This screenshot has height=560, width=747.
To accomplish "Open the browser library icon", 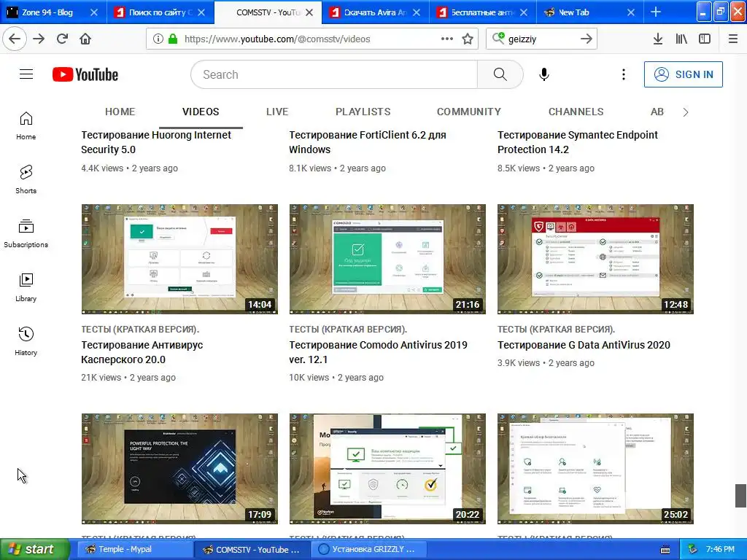I will pyautogui.click(x=681, y=39).
